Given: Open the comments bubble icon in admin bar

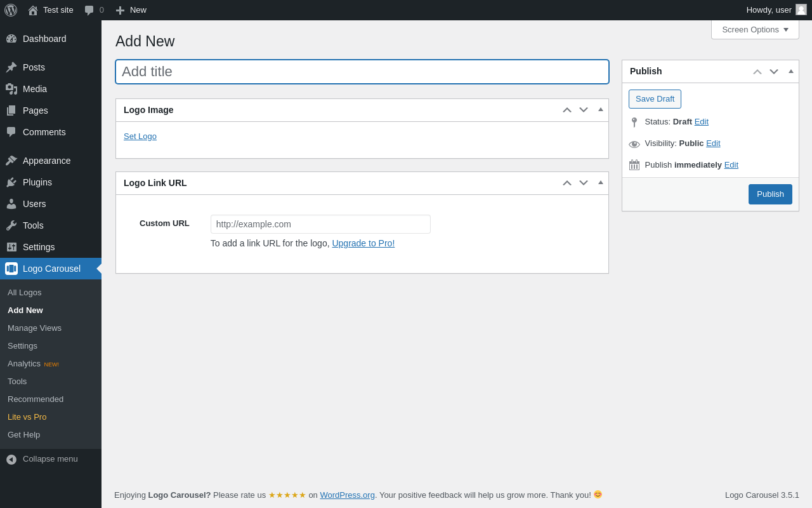Looking at the screenshot, I should tap(89, 10).
